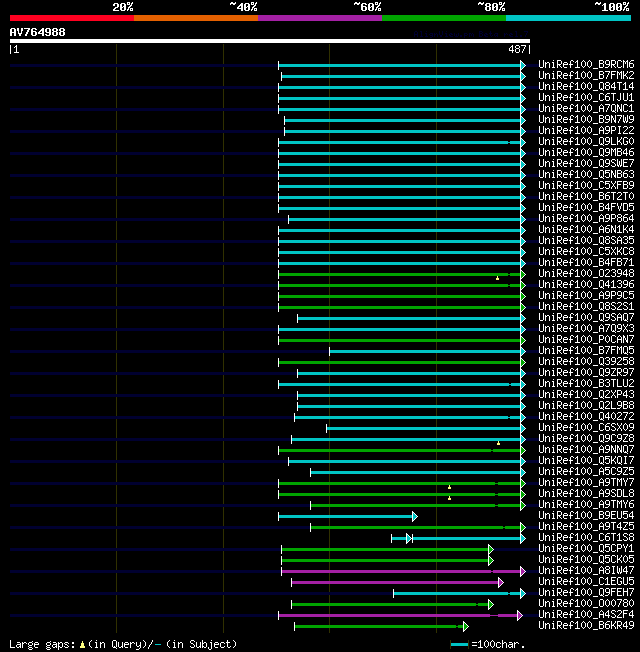Viewport: 640px width, 652px height.
Task: Select the UniRef100_C5XFB9 label
Action: click(x=586, y=185)
